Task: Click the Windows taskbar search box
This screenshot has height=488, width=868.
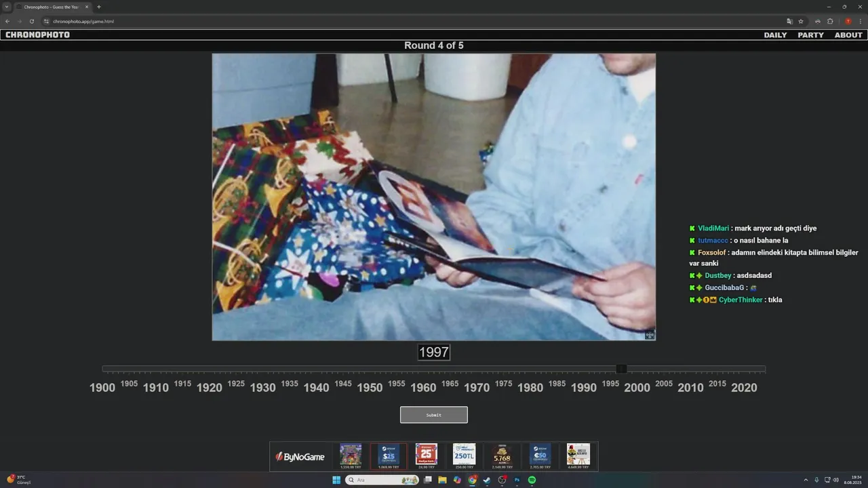Action: [382, 480]
